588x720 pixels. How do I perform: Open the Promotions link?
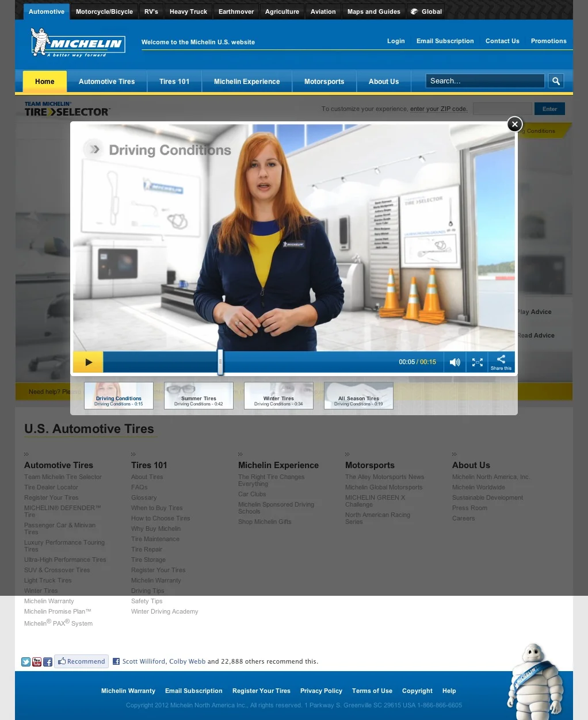[549, 41]
